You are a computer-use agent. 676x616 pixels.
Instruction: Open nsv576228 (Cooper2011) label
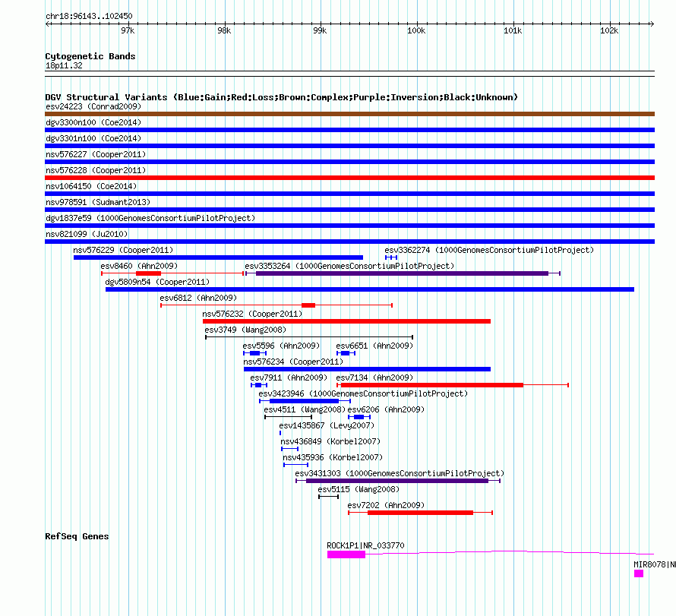pos(96,170)
